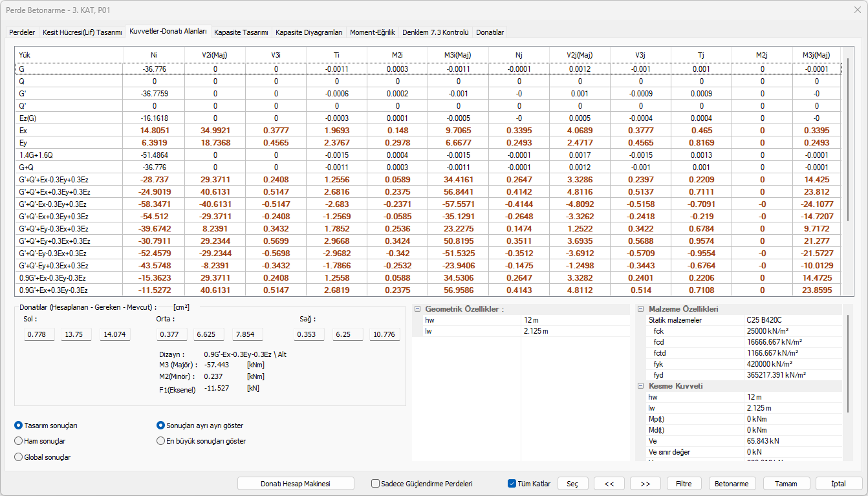The width and height of the screenshot is (868, 496).
Task: Select the Ham sonuçlar radio option
Action: (x=18, y=441)
